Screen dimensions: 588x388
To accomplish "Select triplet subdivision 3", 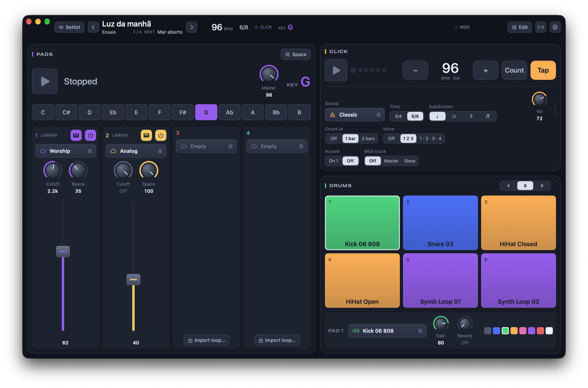I will click(x=471, y=116).
